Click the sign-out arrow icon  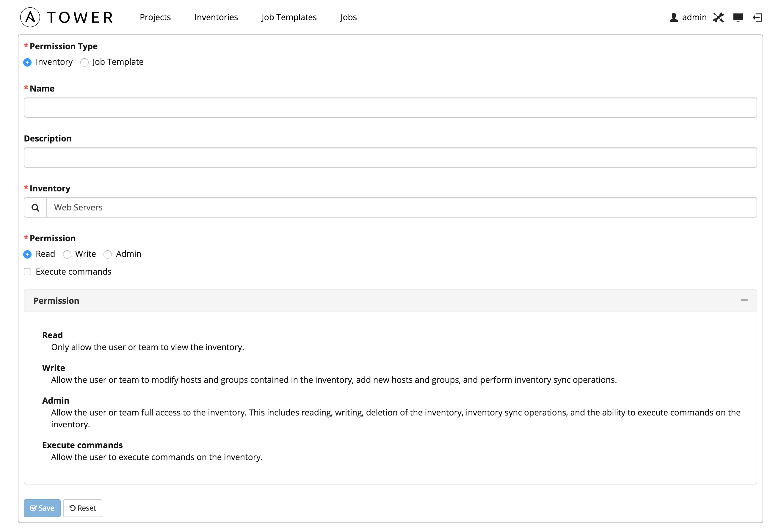(758, 18)
